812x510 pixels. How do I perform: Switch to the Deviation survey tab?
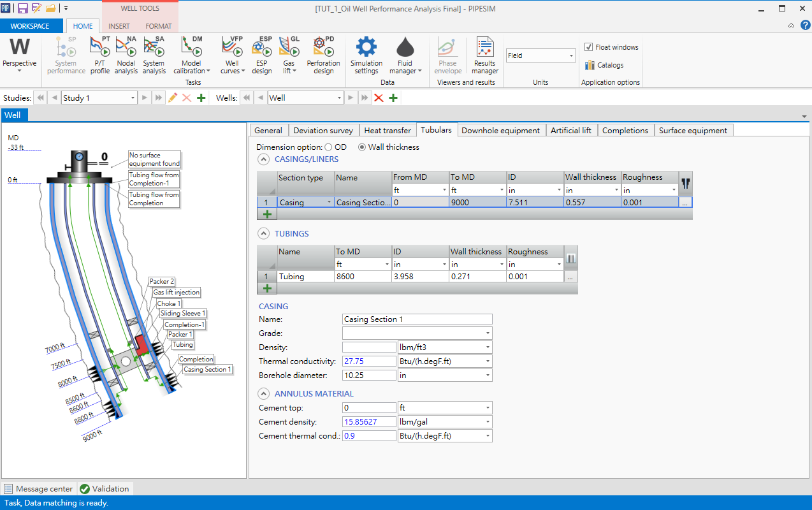tap(323, 130)
